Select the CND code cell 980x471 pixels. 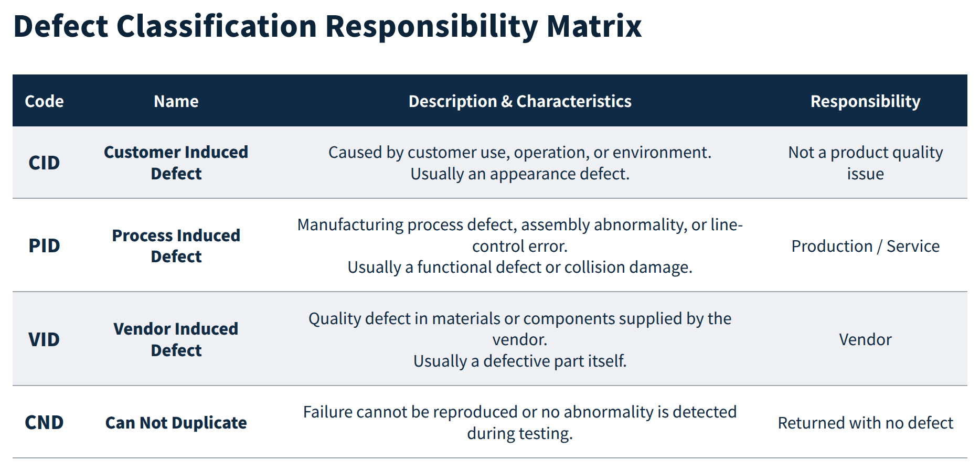[x=44, y=422]
